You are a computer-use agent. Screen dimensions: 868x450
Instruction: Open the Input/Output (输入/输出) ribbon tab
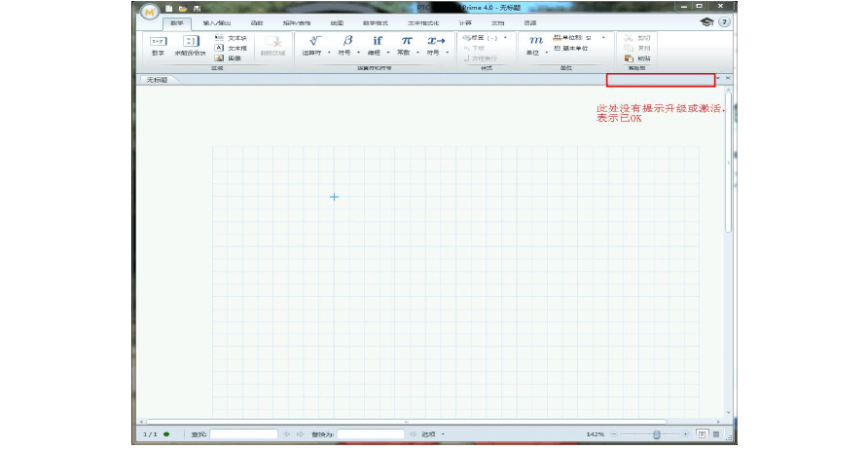click(x=217, y=23)
